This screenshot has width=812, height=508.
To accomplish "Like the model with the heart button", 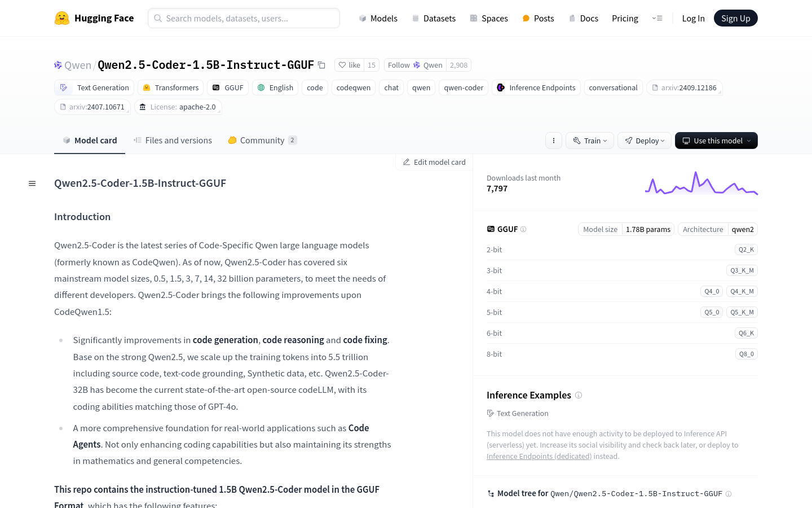I will pyautogui.click(x=349, y=65).
